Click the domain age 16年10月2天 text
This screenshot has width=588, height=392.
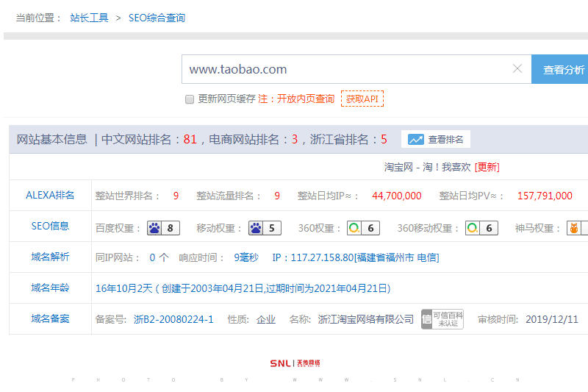coord(123,288)
